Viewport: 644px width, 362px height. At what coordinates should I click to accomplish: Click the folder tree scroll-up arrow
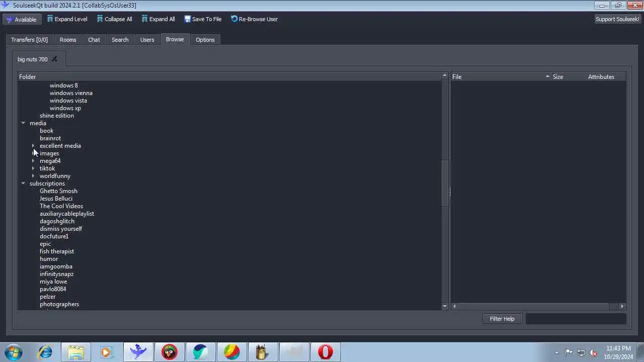444,76
